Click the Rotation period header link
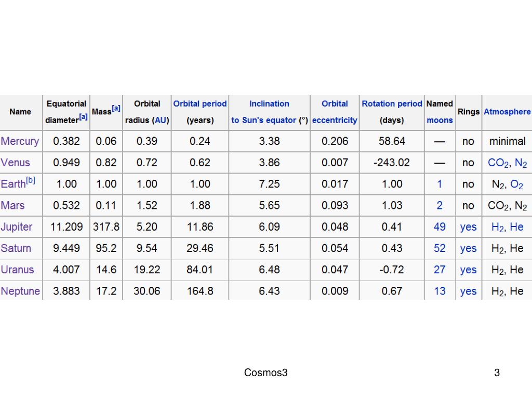This screenshot has width=532, height=399. (x=392, y=104)
